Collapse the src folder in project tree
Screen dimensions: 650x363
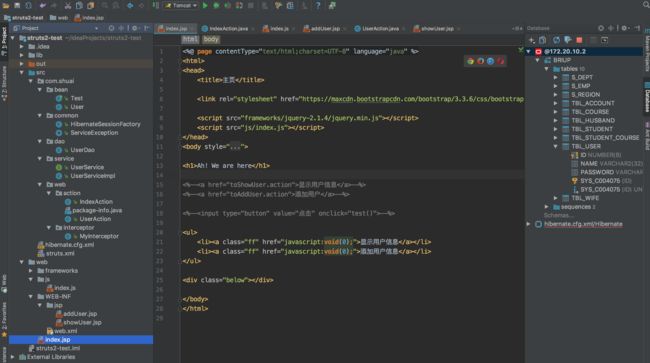point(22,73)
